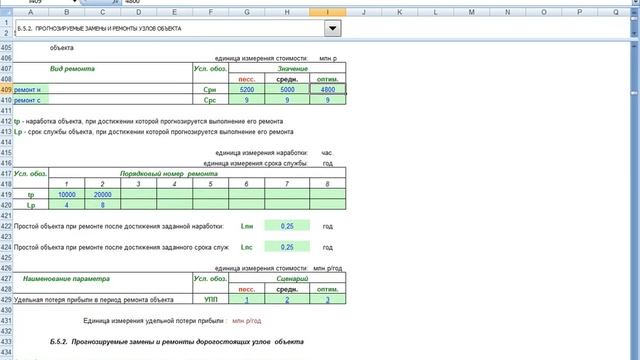Click empty Lp cell for repair number 8
This screenshot has width=640, height=360.
click(x=328, y=205)
